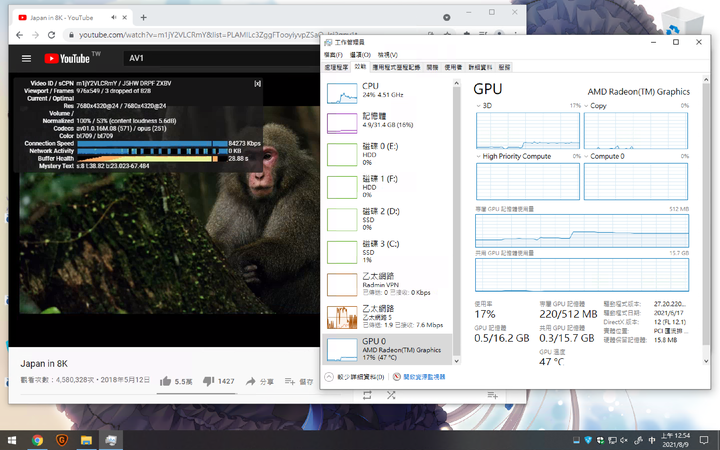The width and height of the screenshot is (720, 450).
Task: Toggle playlist loop icon
Action: 367,395
